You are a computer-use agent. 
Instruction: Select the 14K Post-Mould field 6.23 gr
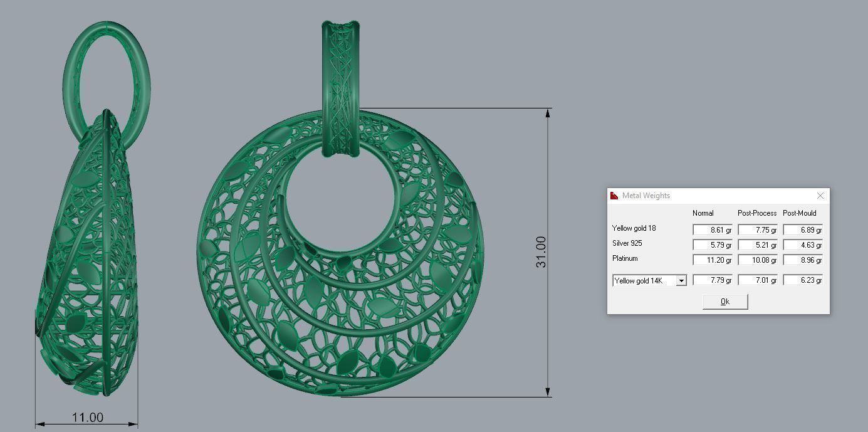pos(803,280)
